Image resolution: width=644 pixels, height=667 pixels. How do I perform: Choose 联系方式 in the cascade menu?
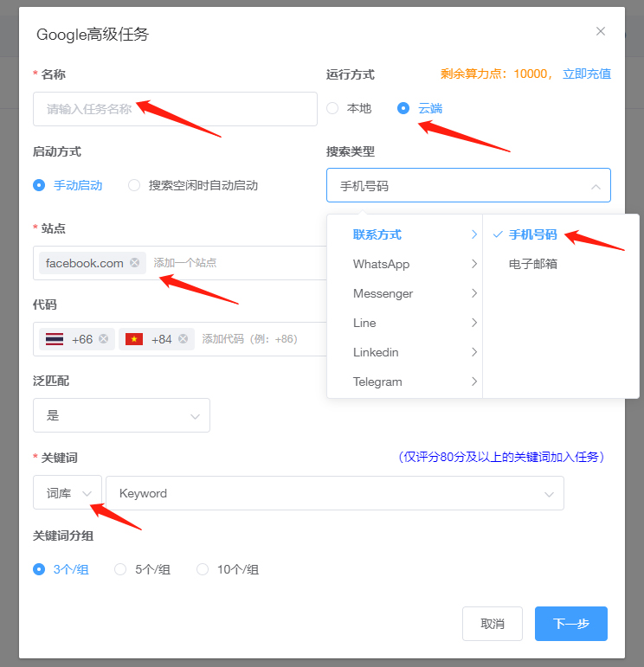404,234
